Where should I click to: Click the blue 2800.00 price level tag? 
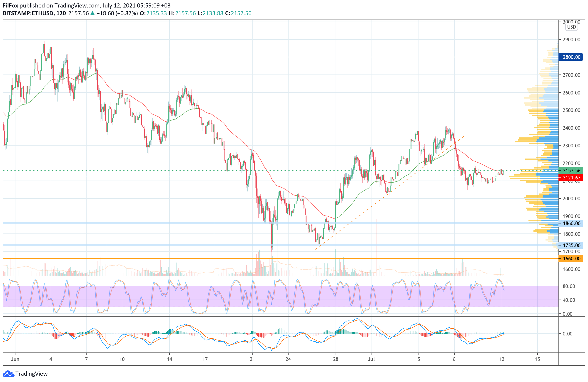point(571,57)
